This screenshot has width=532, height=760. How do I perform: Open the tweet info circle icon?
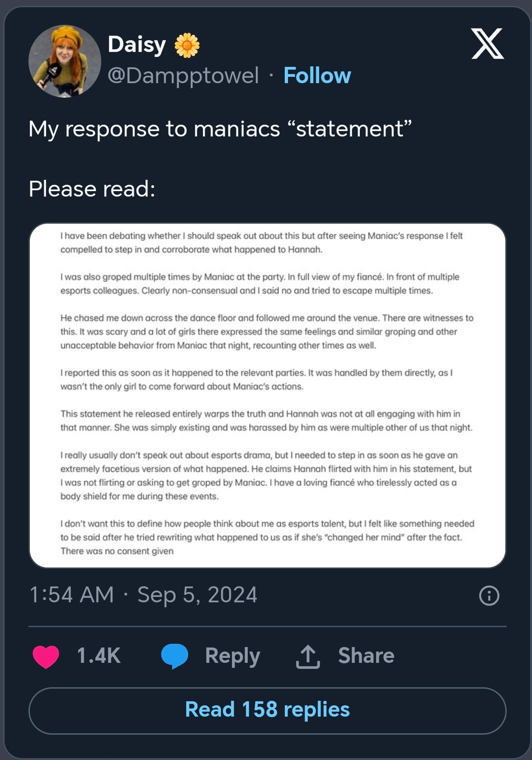tap(489, 595)
